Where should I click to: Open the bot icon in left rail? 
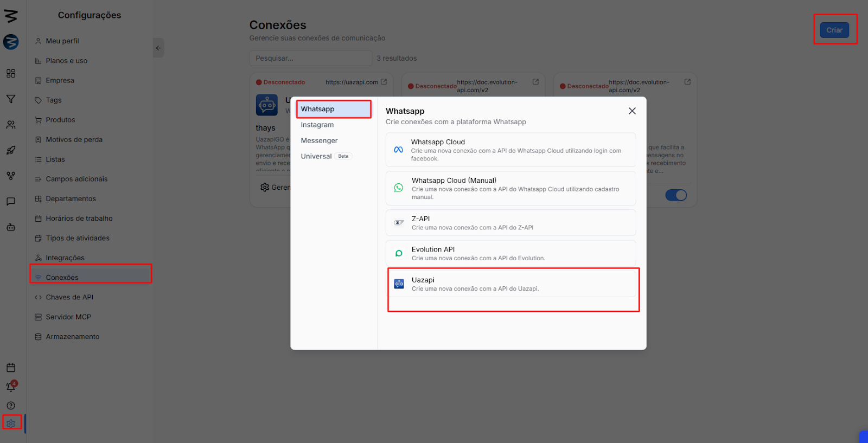(x=11, y=227)
